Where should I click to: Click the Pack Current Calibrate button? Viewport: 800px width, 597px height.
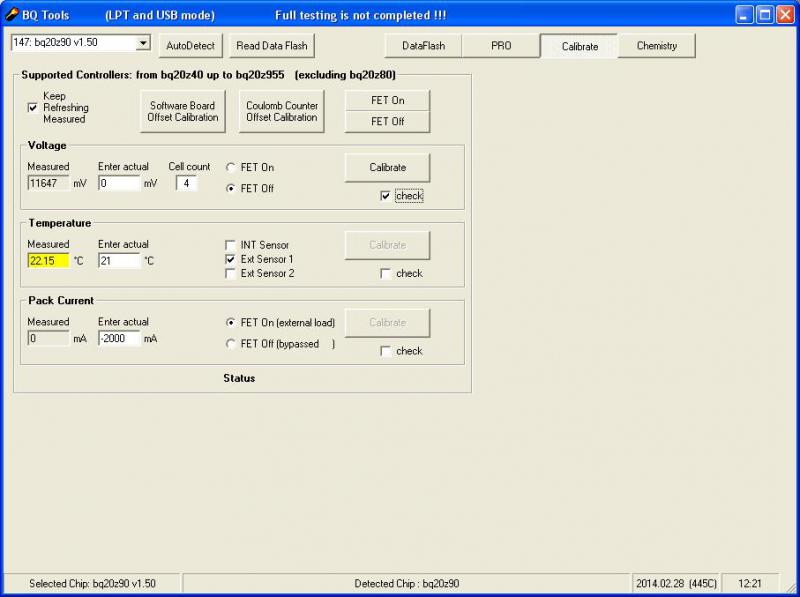387,323
